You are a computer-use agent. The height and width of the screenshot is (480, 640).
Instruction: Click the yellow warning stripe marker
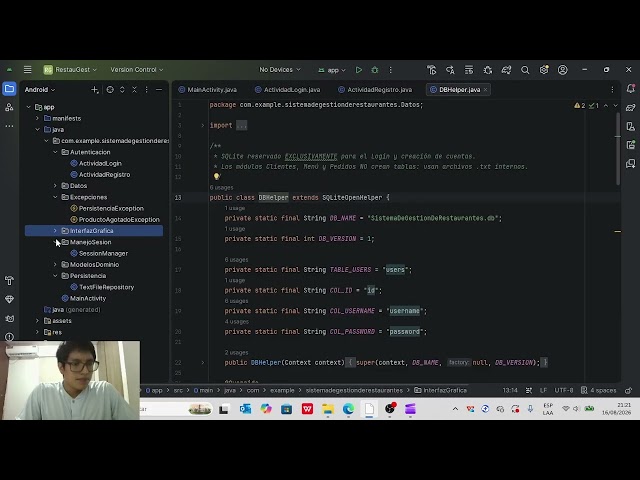tap(618, 231)
